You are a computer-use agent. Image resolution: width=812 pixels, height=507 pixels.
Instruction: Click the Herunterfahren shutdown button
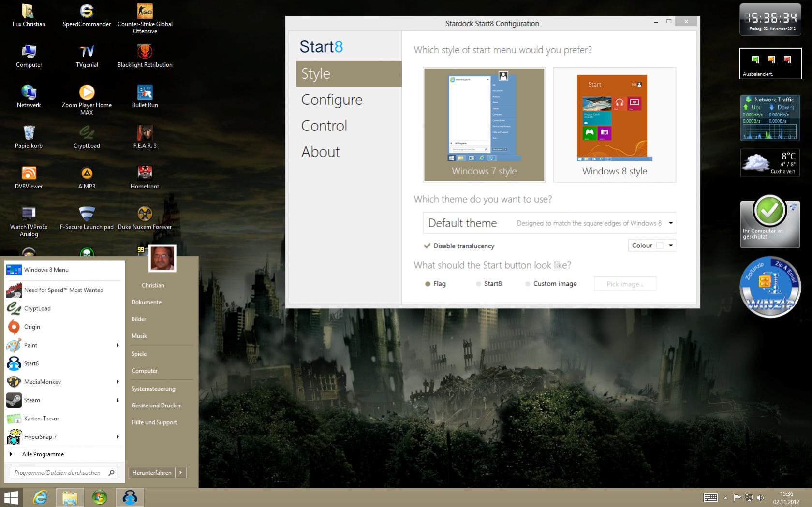point(152,473)
